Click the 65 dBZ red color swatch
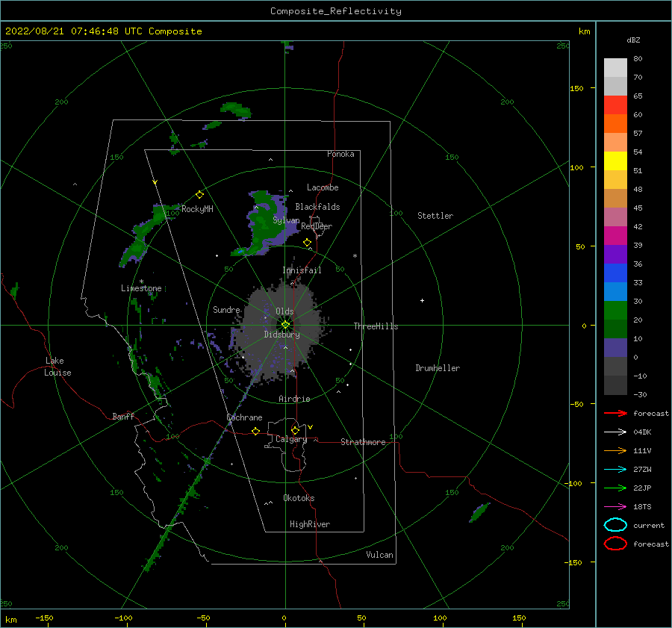This screenshot has width=672, height=628. [x=615, y=105]
